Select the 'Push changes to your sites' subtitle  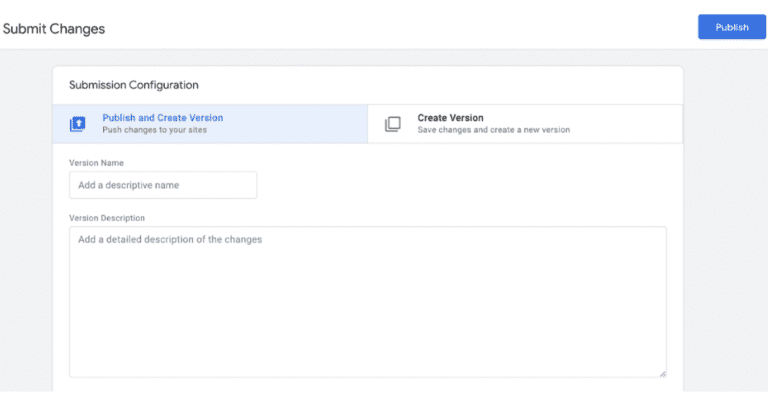(154, 130)
